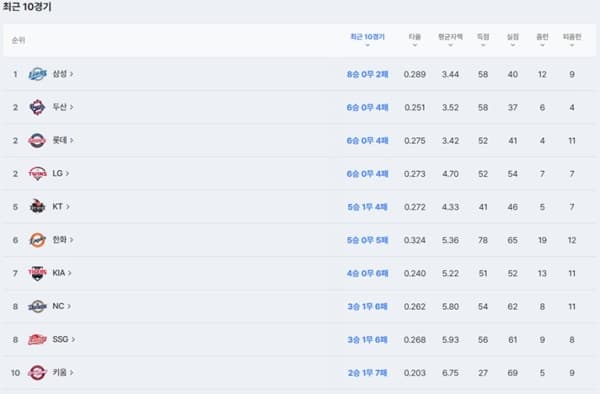
Task: Sort by the 홈런 column header
Action: tap(542, 40)
